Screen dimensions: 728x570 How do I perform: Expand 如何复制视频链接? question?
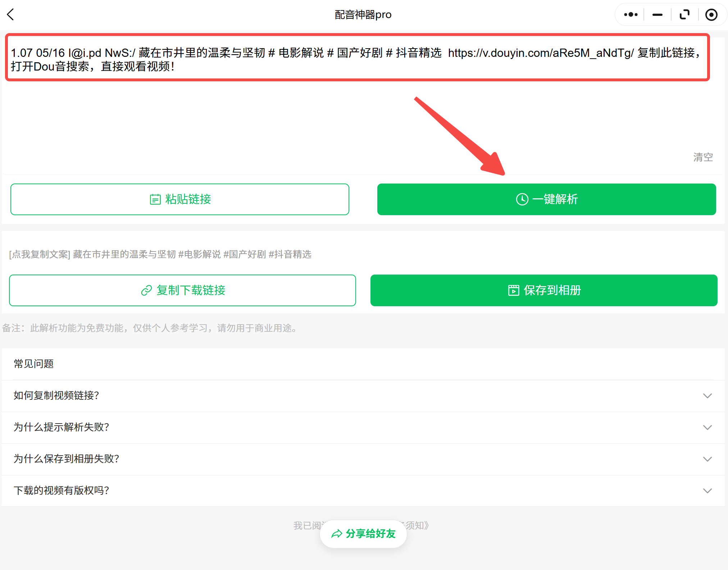pos(56,395)
